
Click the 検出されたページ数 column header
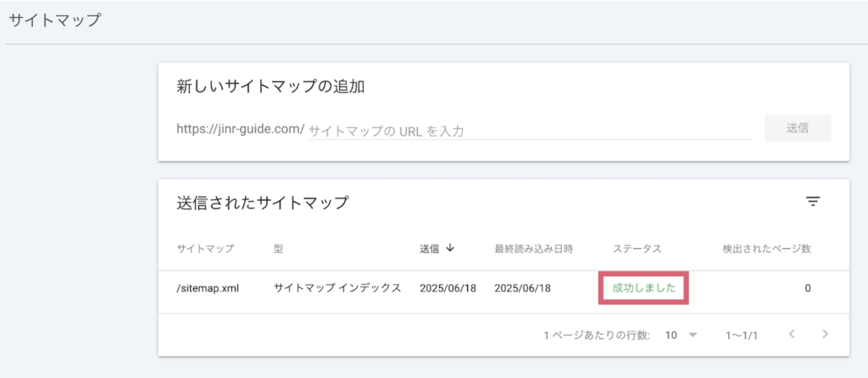[766, 248]
